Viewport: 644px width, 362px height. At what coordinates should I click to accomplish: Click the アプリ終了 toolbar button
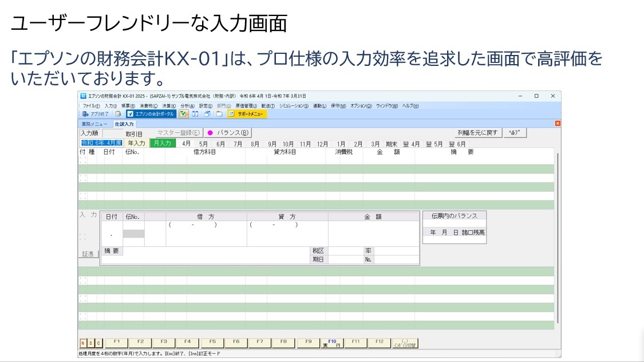pos(96,114)
